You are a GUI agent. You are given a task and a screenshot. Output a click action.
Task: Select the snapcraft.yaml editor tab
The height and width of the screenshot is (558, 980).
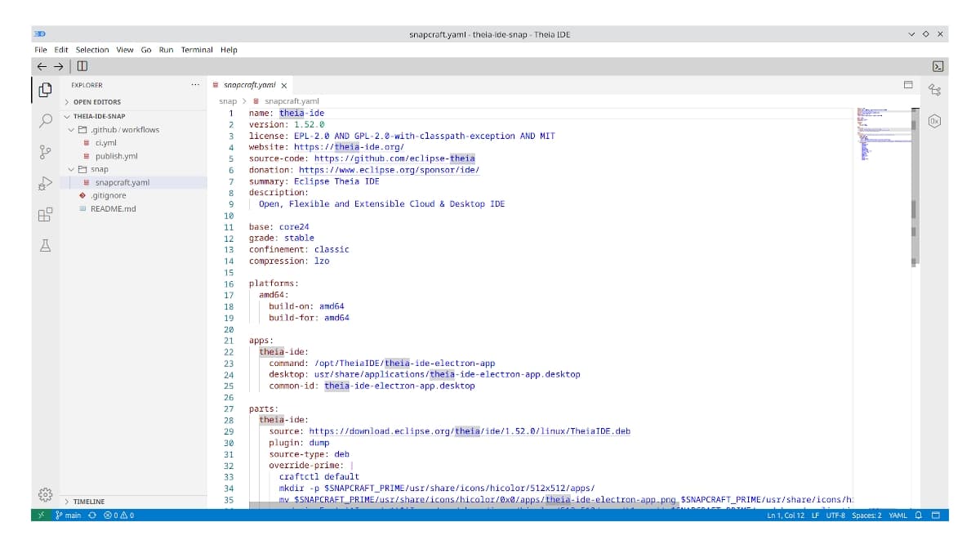coord(249,85)
